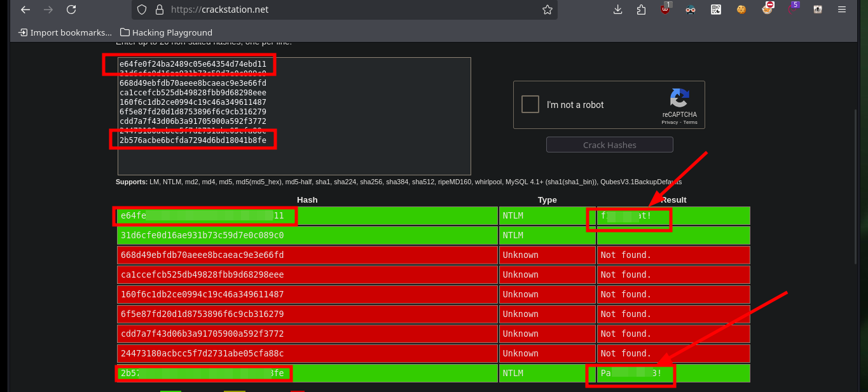This screenshot has width=868, height=392.
Task: Select hash cdd7a7f43d06b3a91705900a592f3772 in results table
Action: click(202, 334)
